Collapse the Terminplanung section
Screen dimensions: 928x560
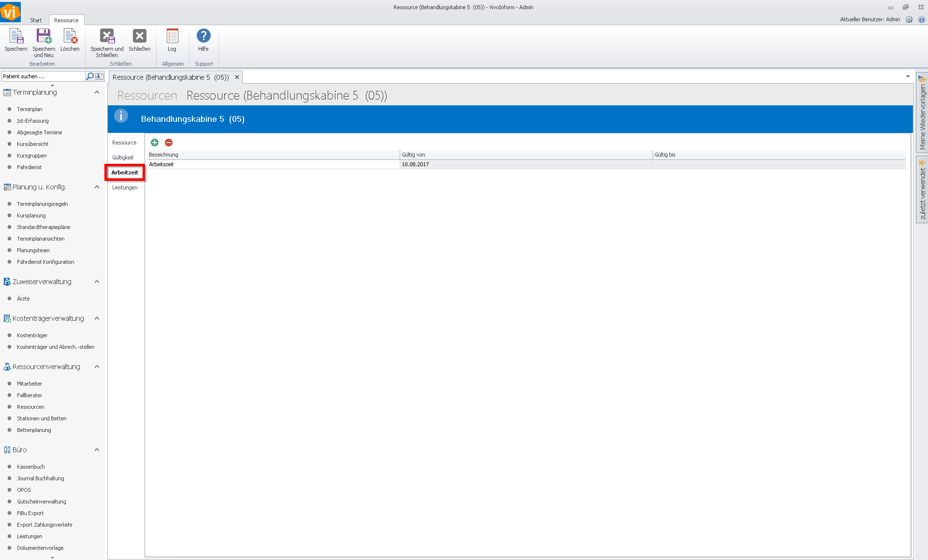pos(97,92)
